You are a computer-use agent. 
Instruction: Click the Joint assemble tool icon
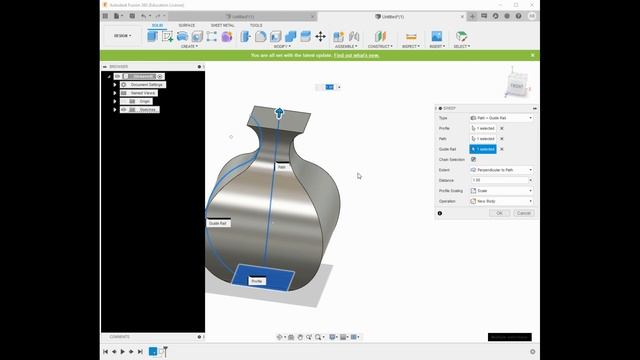coord(354,36)
